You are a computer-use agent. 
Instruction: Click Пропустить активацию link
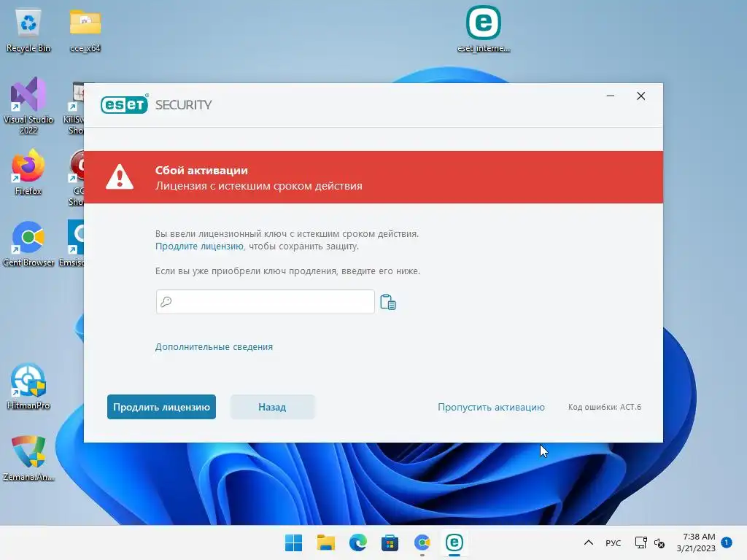(491, 407)
